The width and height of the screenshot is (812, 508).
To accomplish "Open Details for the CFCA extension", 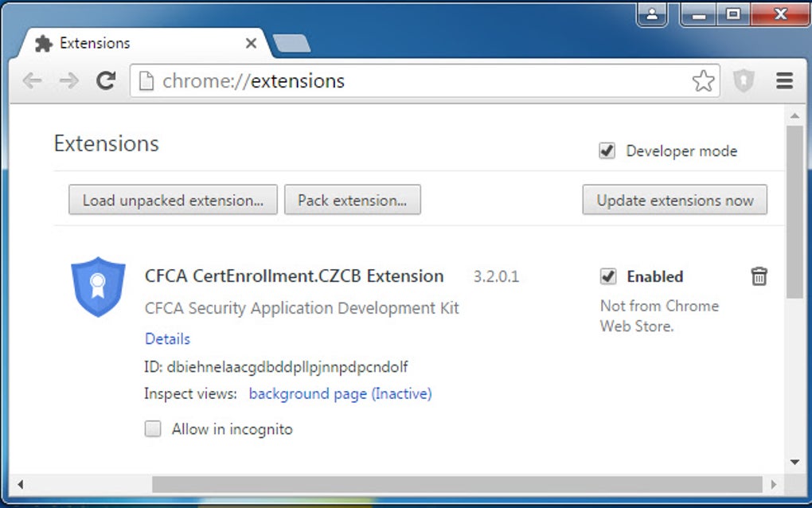I will 166,338.
